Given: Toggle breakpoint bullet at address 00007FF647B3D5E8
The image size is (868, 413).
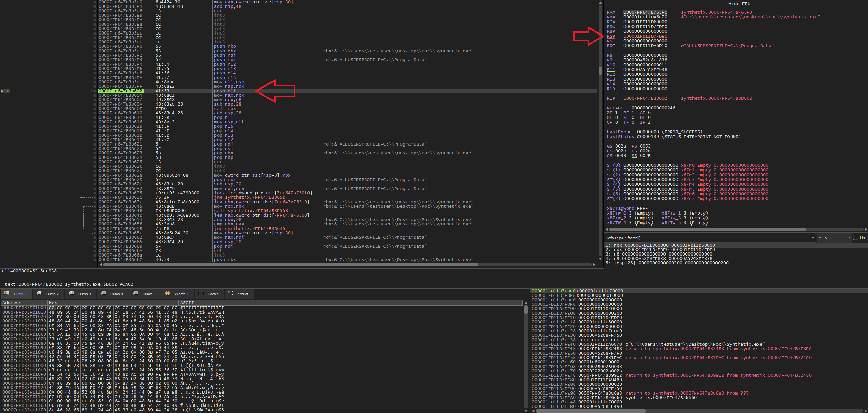Looking at the screenshot, I should pyautogui.click(x=95, y=11).
